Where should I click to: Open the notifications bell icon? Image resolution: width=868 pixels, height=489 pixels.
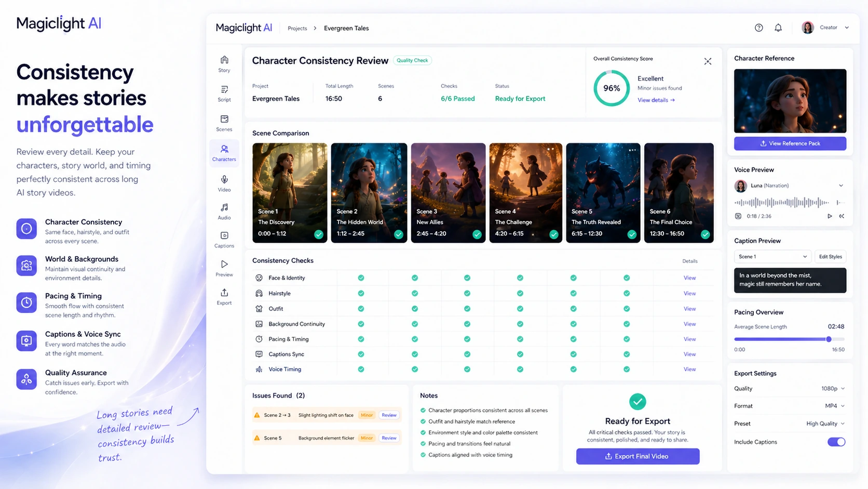pos(778,28)
